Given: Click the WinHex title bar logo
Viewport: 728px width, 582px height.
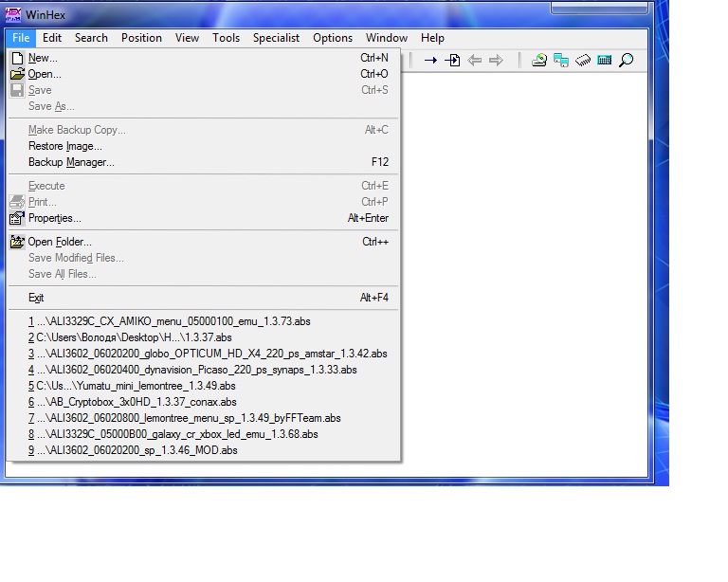Looking at the screenshot, I should [13, 15].
